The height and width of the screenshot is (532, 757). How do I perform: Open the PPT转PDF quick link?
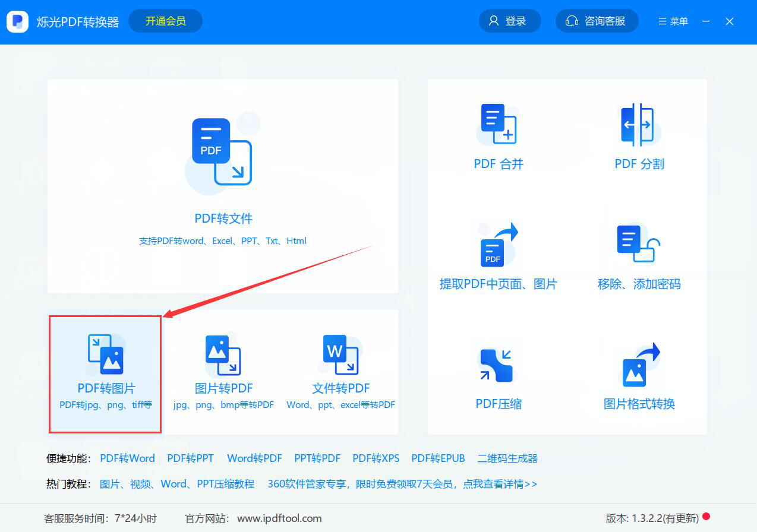317,458
